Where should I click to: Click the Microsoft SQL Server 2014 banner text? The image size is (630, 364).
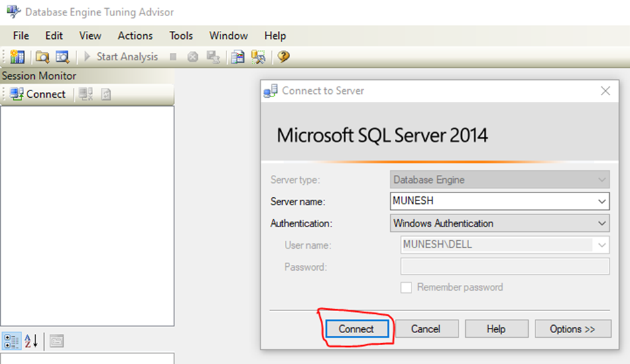(x=382, y=135)
